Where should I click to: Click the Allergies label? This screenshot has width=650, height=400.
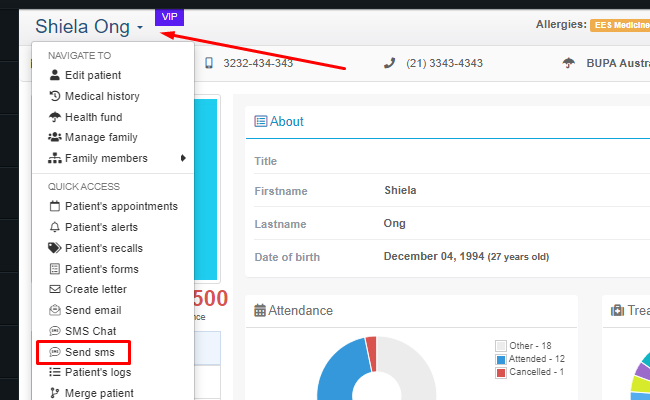561,24
